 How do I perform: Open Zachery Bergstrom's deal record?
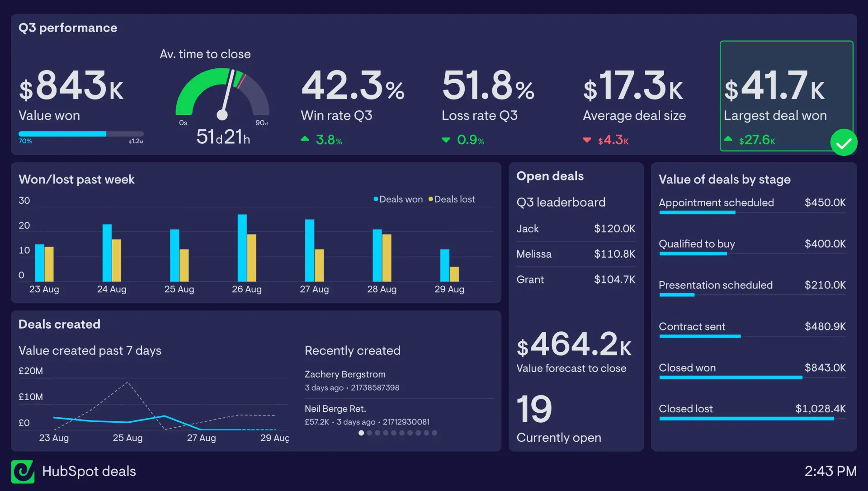(345, 374)
